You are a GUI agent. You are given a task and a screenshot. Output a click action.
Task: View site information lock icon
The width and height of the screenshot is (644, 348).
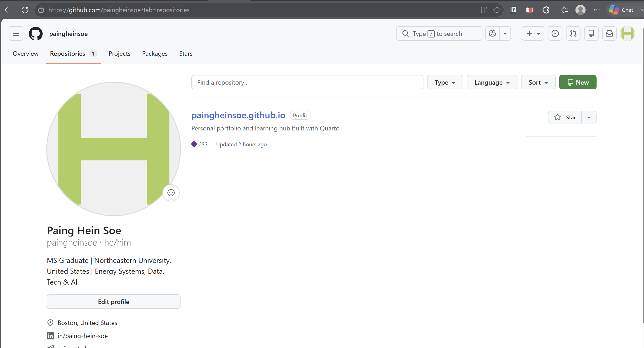41,10
